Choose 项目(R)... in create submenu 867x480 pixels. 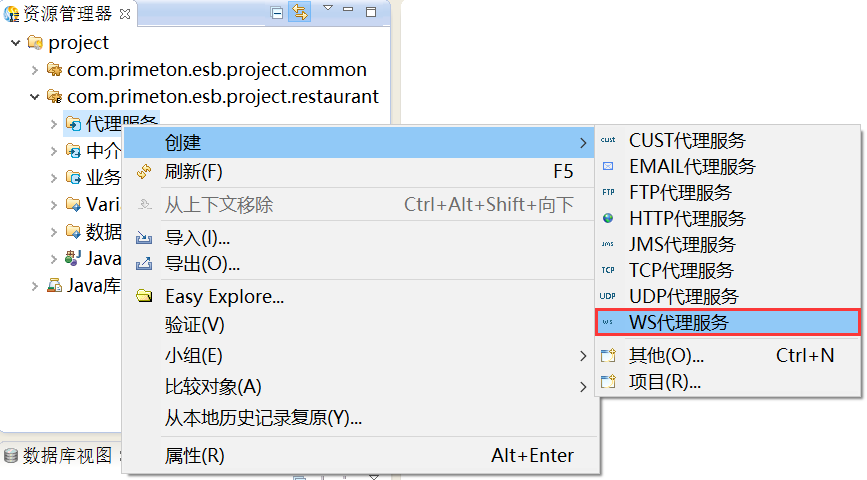tap(728, 382)
